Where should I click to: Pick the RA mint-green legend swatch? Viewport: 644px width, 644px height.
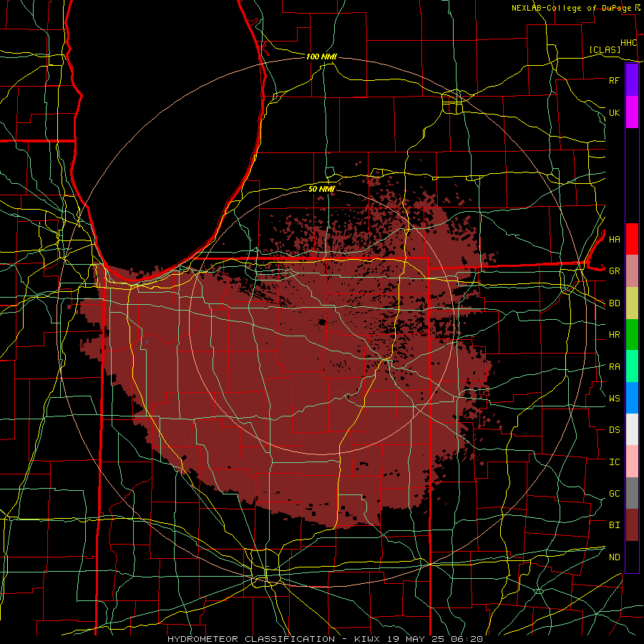point(632,366)
